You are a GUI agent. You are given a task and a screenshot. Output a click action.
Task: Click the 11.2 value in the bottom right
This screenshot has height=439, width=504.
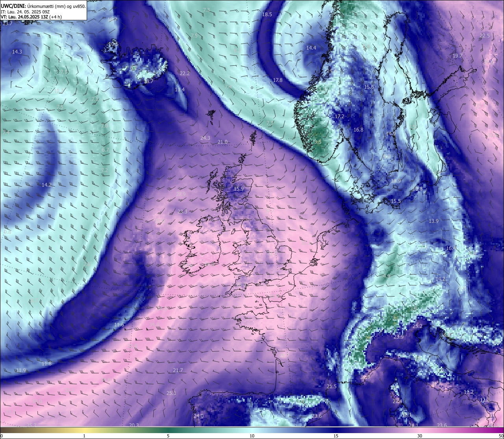(x=469, y=392)
